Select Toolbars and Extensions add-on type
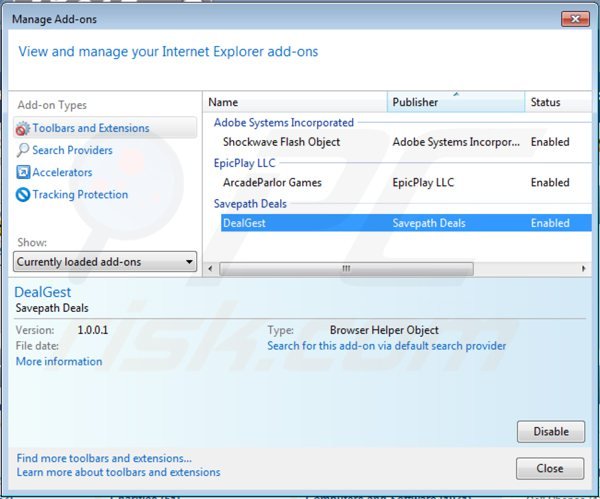The image size is (600, 499). (x=105, y=128)
